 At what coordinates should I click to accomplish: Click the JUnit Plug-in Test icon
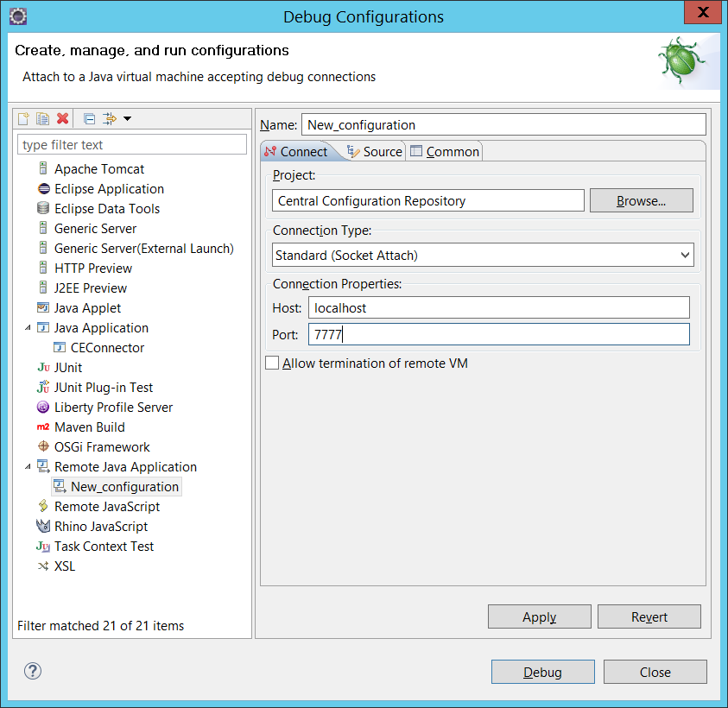coord(43,387)
